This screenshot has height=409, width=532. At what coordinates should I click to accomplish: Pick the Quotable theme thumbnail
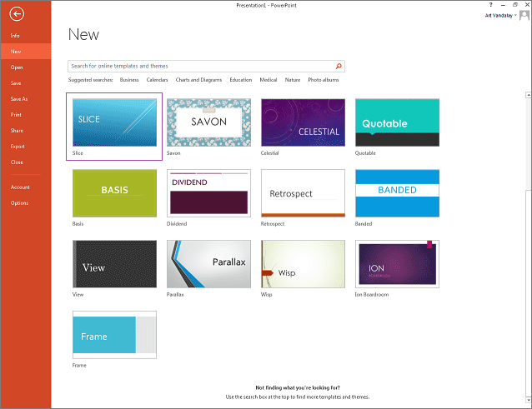click(397, 122)
